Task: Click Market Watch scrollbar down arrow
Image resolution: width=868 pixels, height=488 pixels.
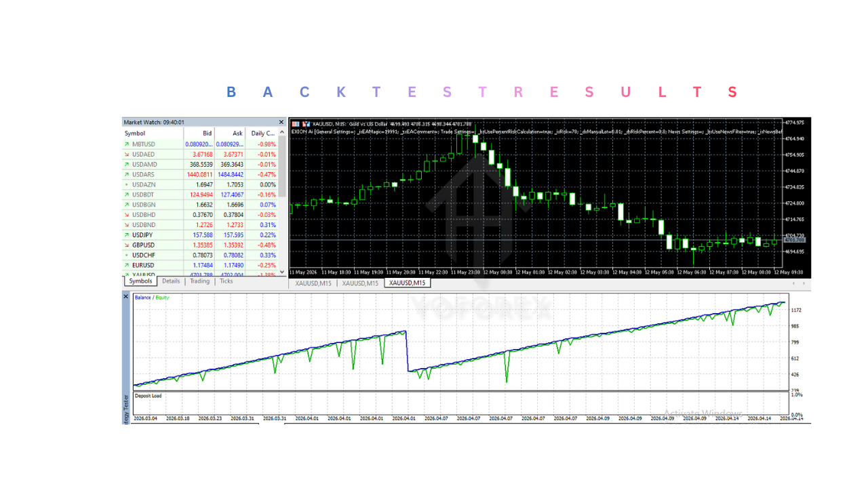Action: (282, 271)
